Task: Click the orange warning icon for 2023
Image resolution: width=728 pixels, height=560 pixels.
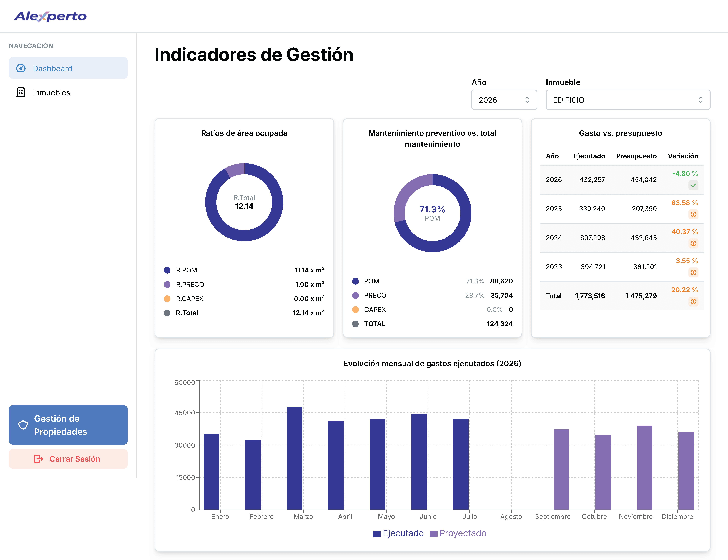Action: click(x=693, y=272)
